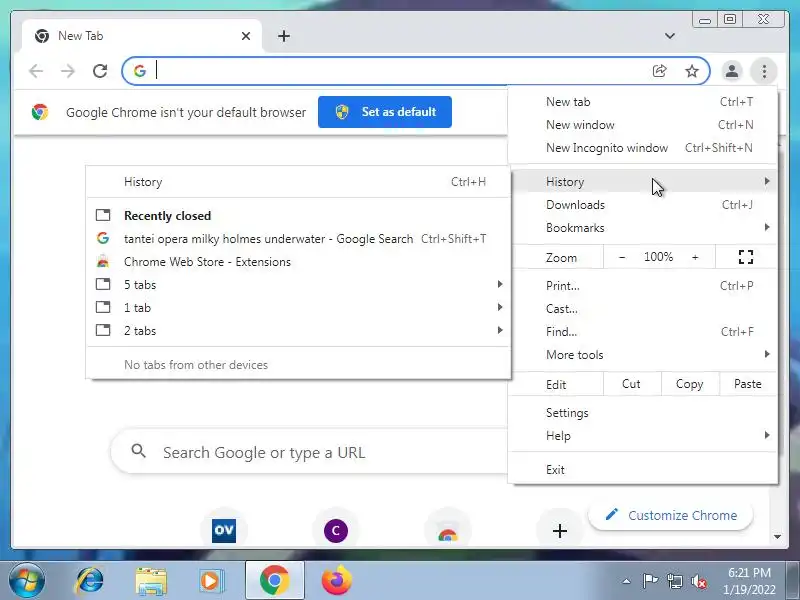Click Customize Chrome button

click(x=670, y=515)
